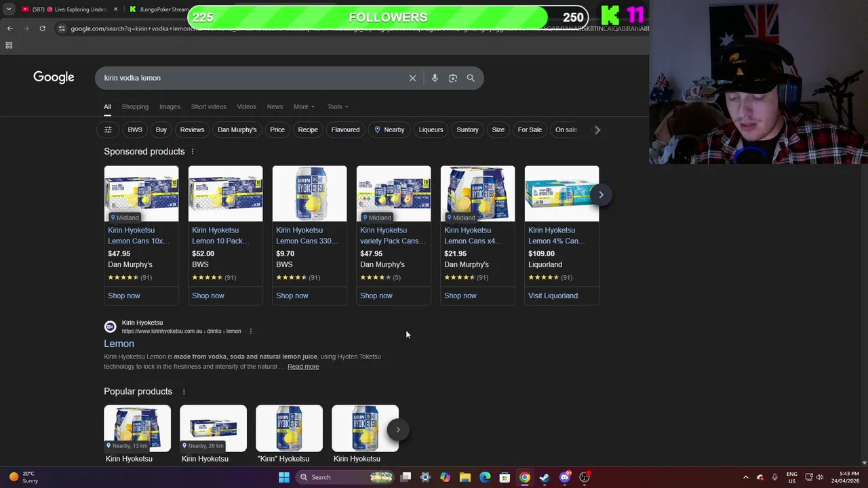The image size is (868, 488).
Task: Open the filter settings sliders icon
Action: point(108,129)
